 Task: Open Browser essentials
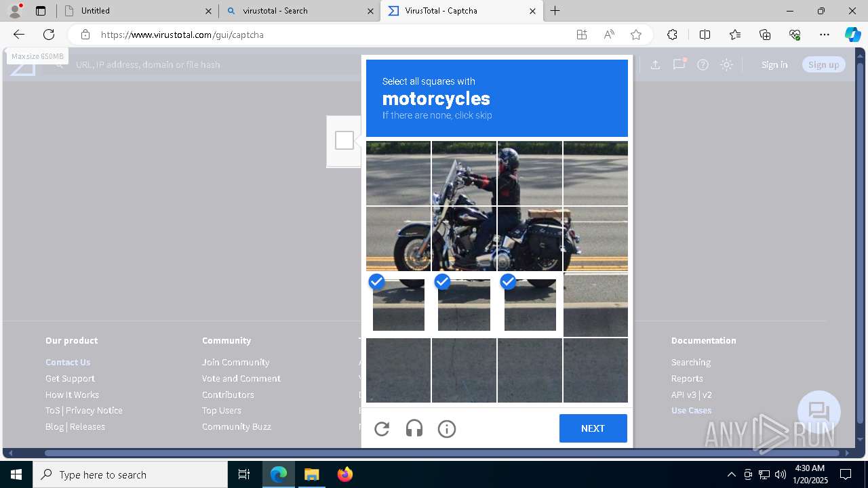pyautogui.click(x=795, y=35)
